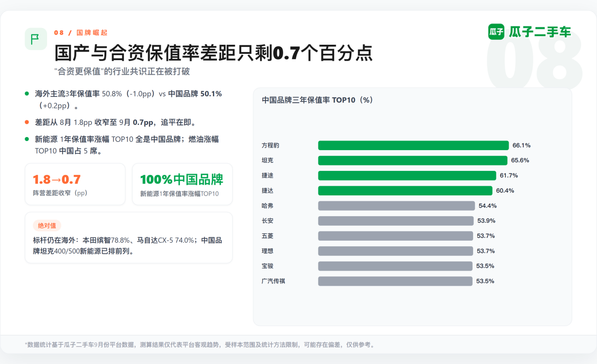Click the brand label 广汽传祺
The width and height of the screenshot is (597, 364).
[274, 281]
